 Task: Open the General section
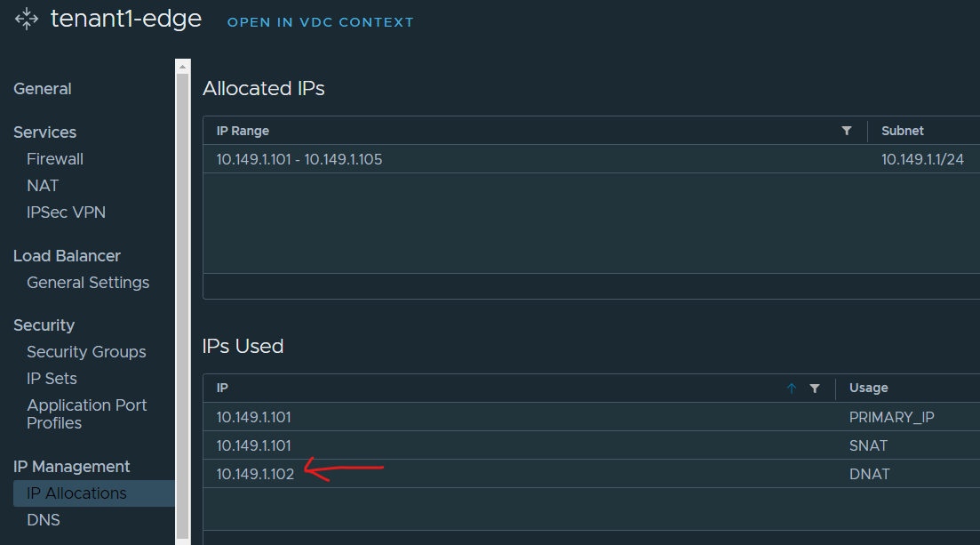tap(43, 89)
